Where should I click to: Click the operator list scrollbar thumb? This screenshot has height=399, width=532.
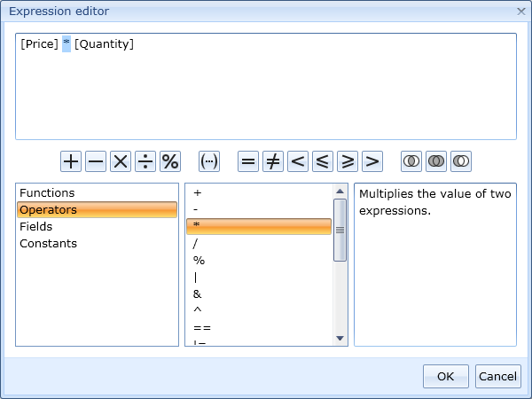(340, 230)
